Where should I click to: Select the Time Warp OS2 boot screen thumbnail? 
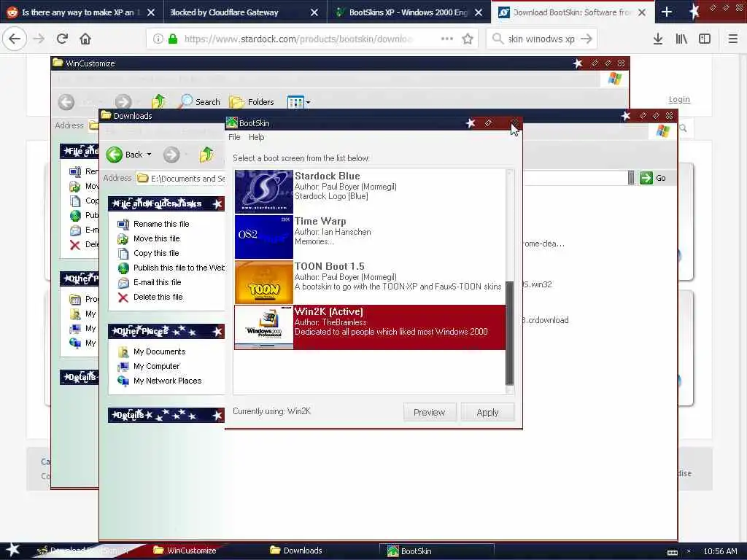(x=263, y=237)
